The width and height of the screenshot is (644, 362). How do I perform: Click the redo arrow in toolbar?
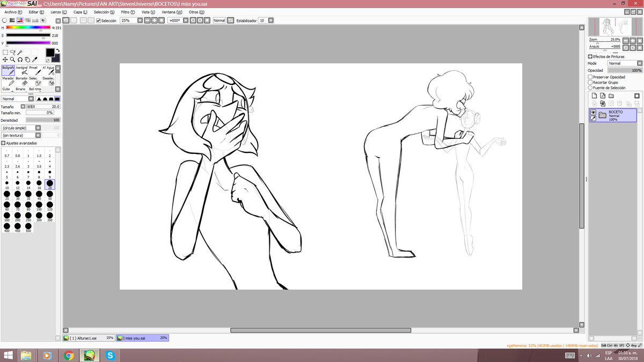[x=74, y=20]
